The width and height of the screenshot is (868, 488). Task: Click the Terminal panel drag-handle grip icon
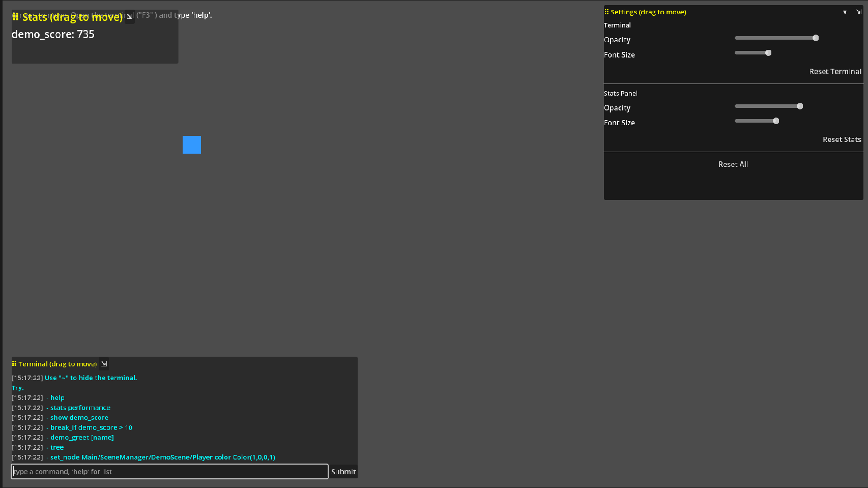[14, 364]
